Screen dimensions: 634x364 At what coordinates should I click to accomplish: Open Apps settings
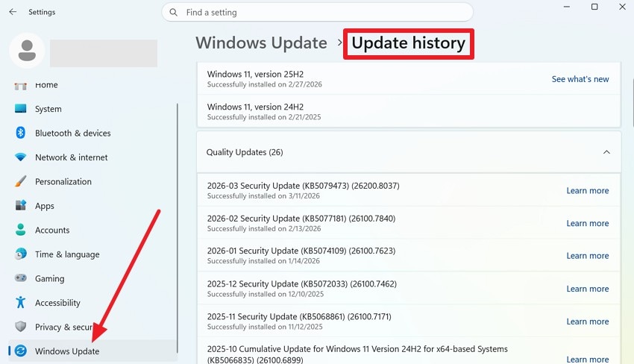pos(45,206)
